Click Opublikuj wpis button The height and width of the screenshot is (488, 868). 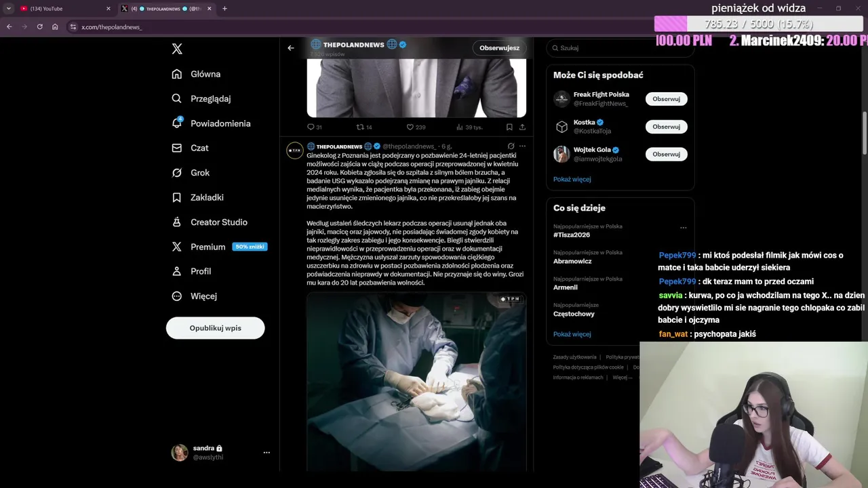tap(216, 328)
